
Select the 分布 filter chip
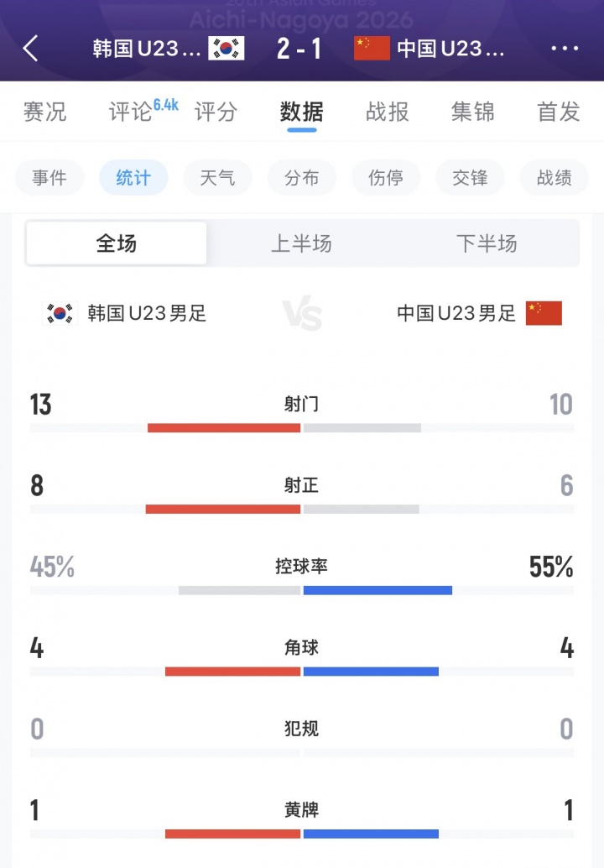301,178
